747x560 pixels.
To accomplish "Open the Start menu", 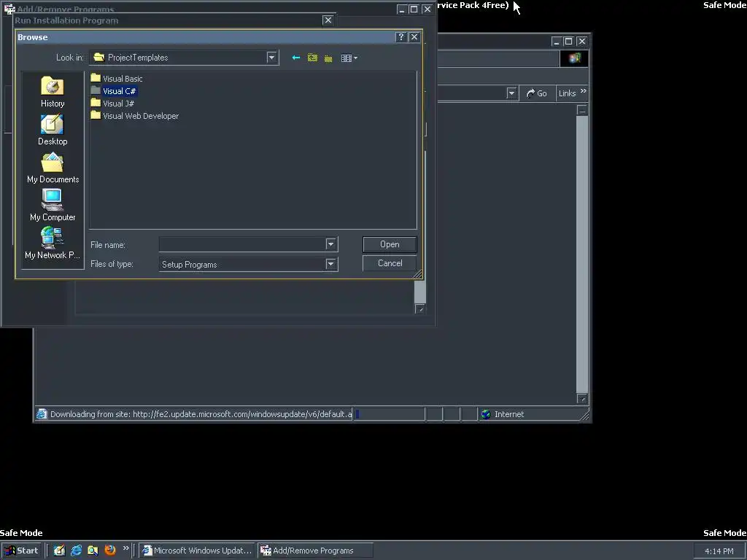I will [x=21, y=551].
